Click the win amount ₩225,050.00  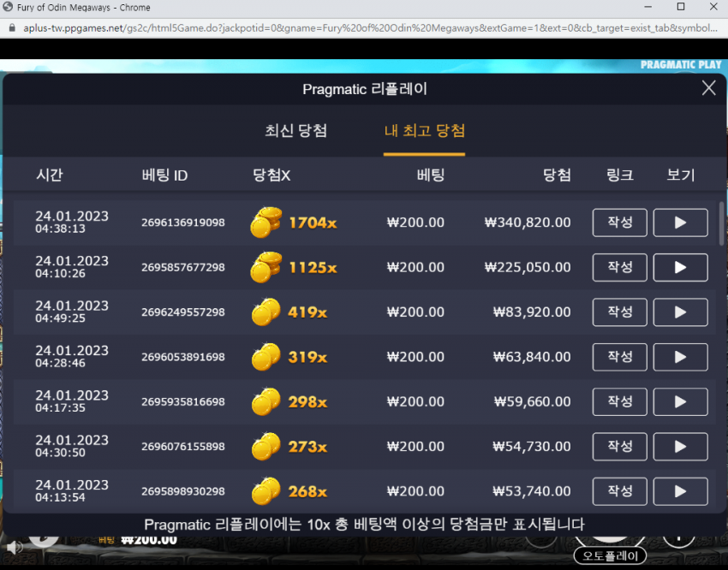pyautogui.click(x=528, y=268)
